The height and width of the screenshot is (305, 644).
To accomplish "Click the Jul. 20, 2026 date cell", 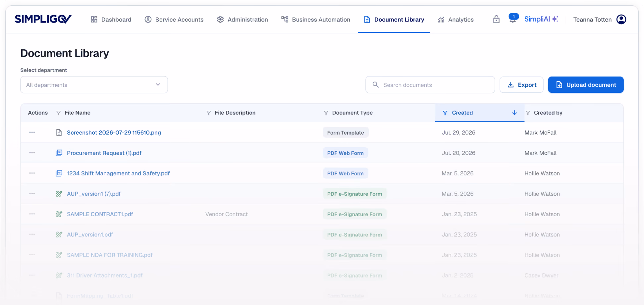I will pos(458,153).
